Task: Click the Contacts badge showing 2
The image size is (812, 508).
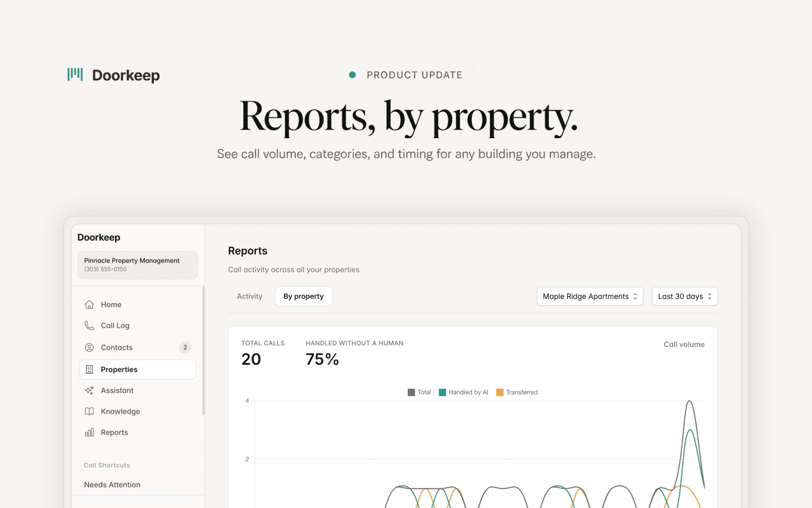Action: pyautogui.click(x=185, y=347)
